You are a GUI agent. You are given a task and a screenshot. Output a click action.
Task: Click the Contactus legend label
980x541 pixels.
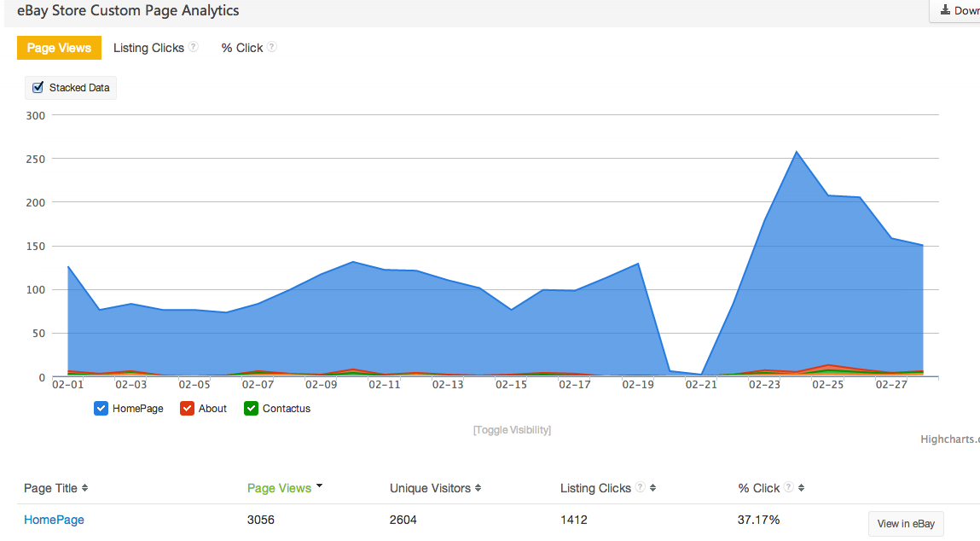pyautogui.click(x=287, y=409)
